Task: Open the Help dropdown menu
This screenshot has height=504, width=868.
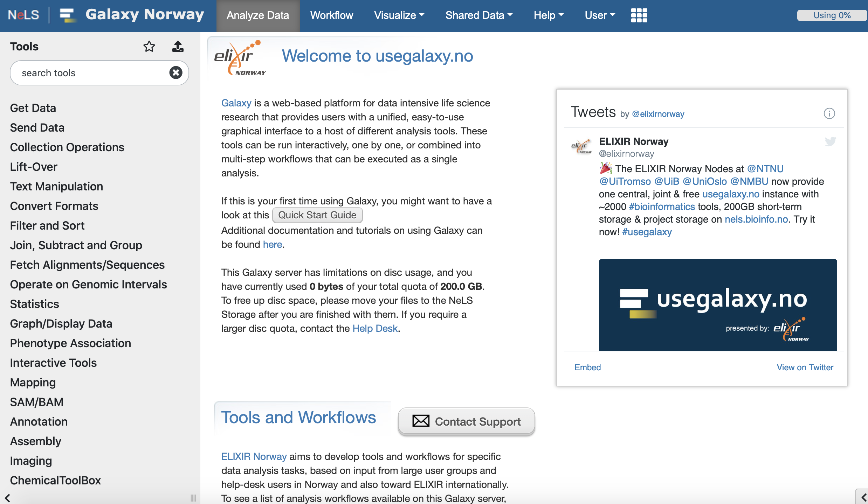Action: click(549, 15)
